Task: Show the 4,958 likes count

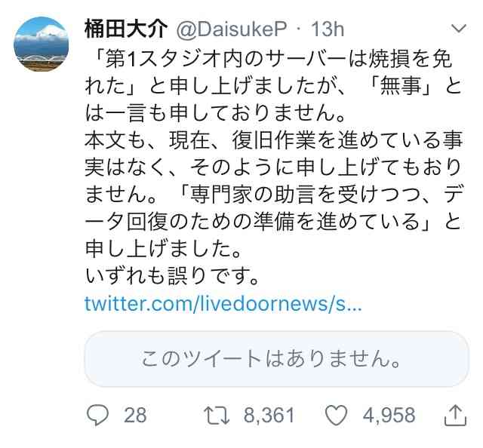Action: click(x=389, y=416)
